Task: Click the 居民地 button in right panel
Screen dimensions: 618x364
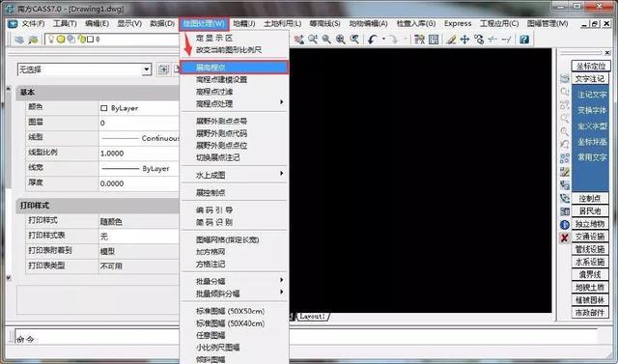Action: point(590,211)
